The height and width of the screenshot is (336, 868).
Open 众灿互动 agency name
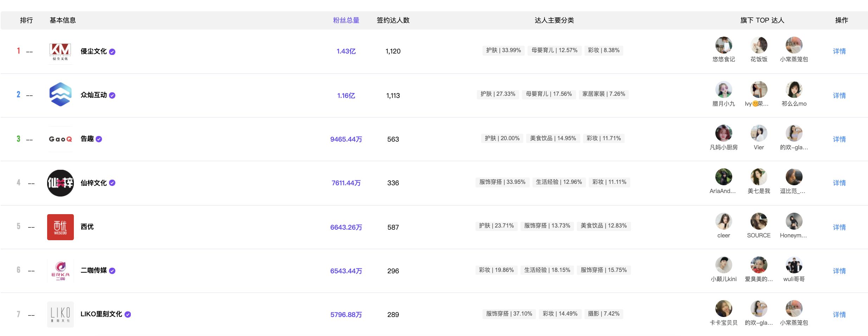pyautogui.click(x=94, y=95)
